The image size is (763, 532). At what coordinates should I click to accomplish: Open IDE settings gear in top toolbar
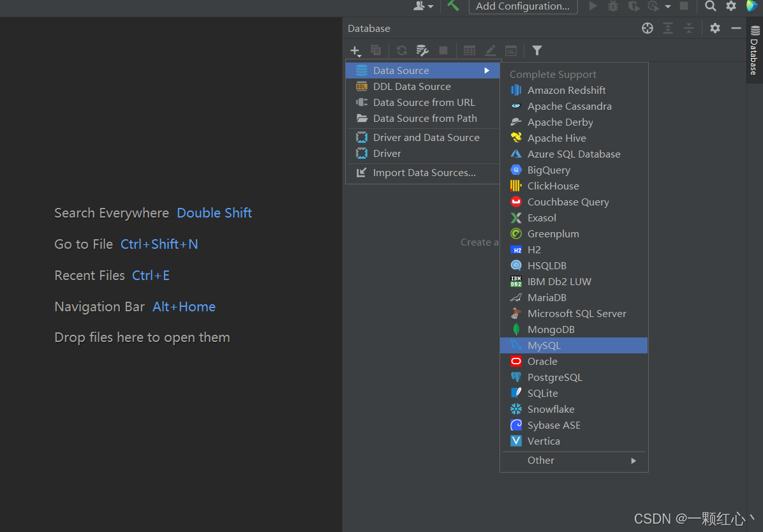tap(731, 6)
